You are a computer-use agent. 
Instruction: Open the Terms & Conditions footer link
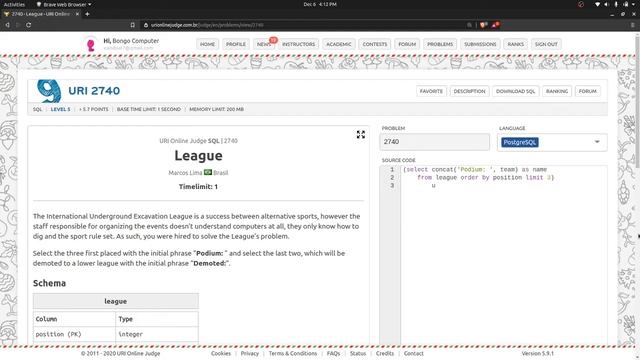[293, 353]
